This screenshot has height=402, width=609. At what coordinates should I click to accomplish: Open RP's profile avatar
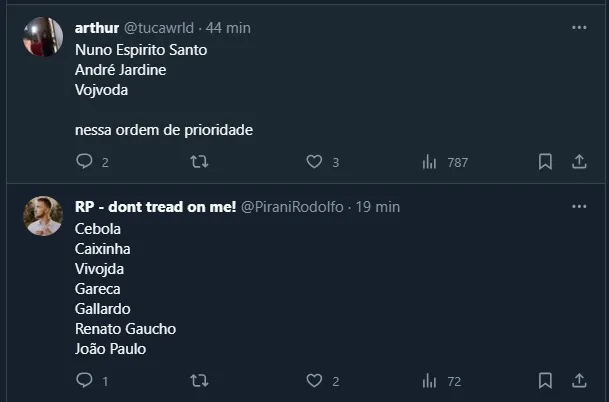(43, 216)
